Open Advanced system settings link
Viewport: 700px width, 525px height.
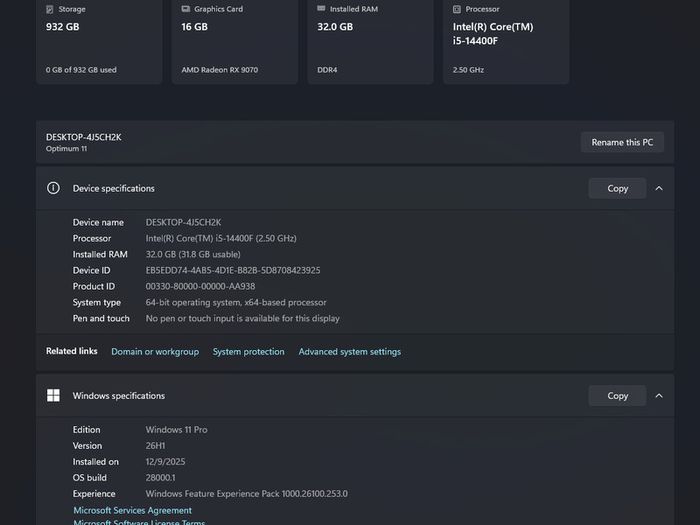[350, 352]
